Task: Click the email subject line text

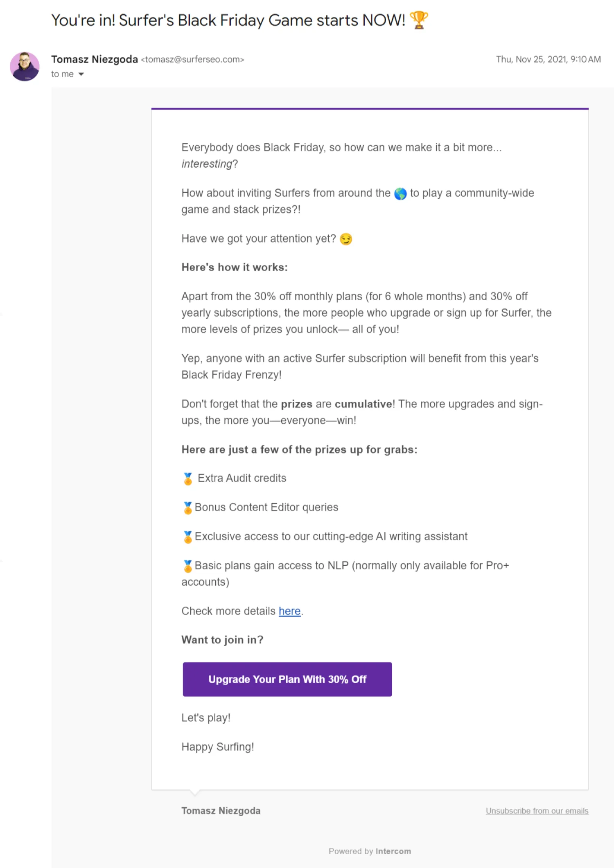Action: click(x=228, y=20)
